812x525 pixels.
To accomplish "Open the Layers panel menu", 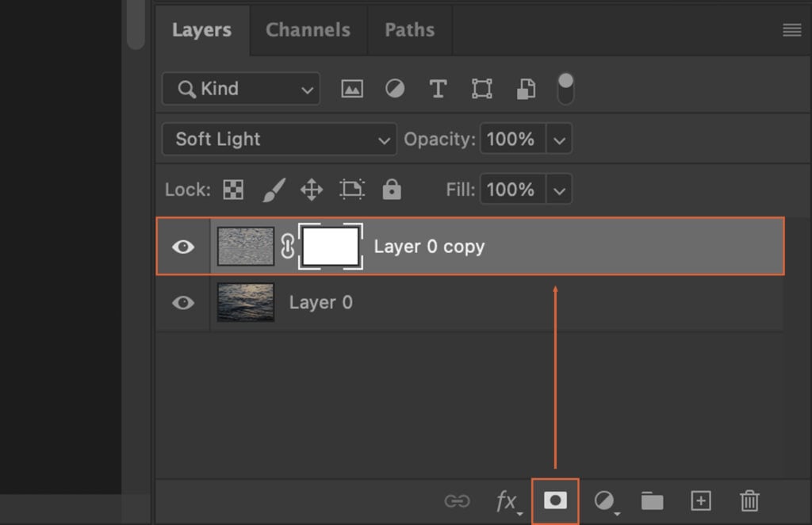I will point(791,29).
